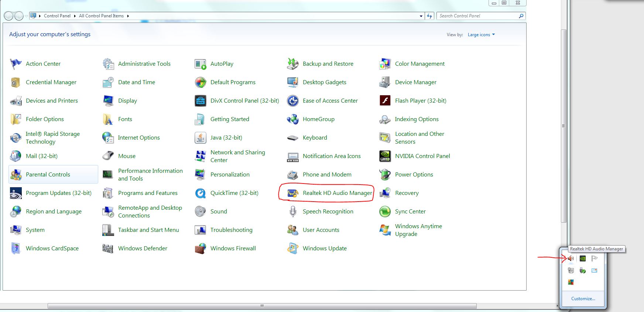Screen dimensions: 644x312
Task: Click the vertical scrollbar on the right
Action: tap(563, 126)
